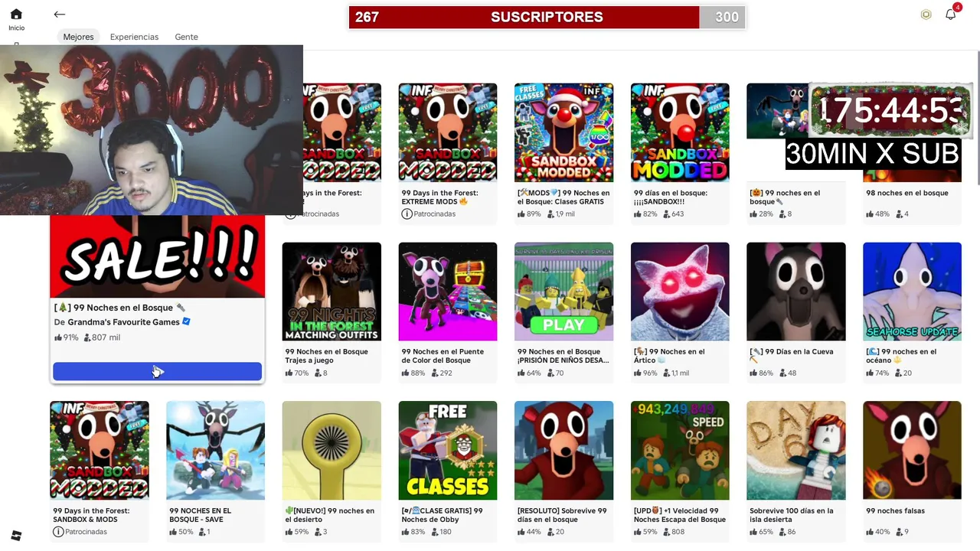This screenshot has height=551, width=980.
Task: Click the play button on the 99 Noches en el Bosque card
Action: [x=157, y=371]
